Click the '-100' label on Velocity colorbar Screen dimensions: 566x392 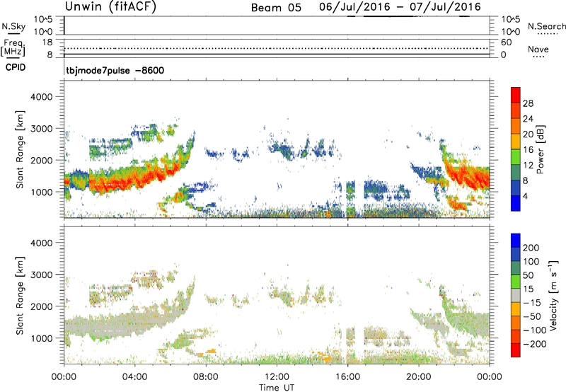[534, 330]
